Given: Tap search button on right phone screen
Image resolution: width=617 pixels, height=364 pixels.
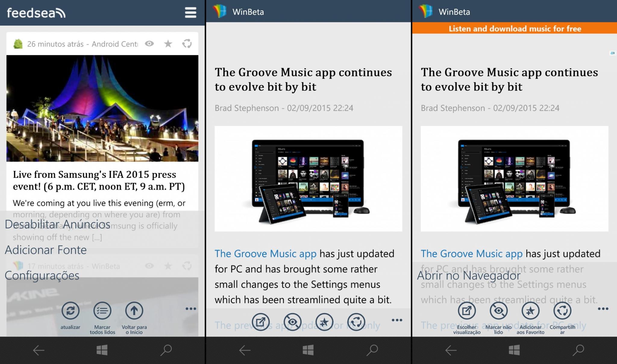Looking at the screenshot, I should pyautogui.click(x=578, y=350).
